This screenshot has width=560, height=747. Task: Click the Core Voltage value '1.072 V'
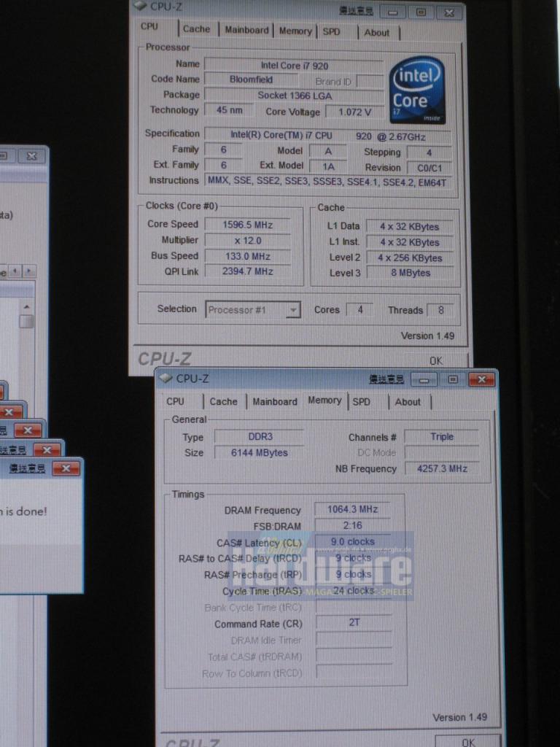coord(355,112)
